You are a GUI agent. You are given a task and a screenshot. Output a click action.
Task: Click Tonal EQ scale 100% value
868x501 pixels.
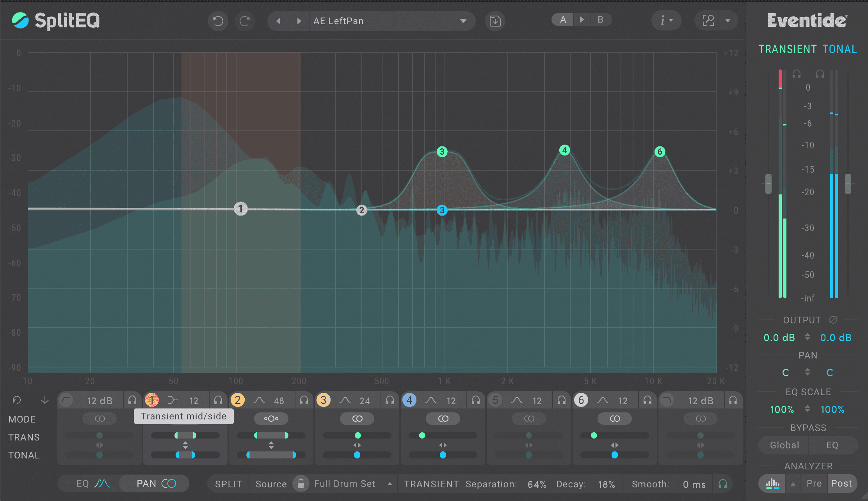pos(832,409)
